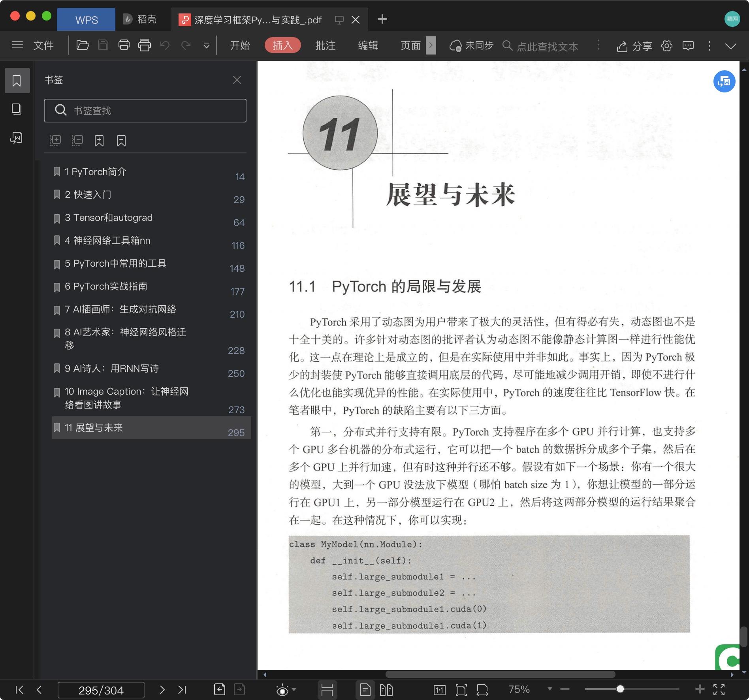
Task: Click the 书签查找 search field
Action: (145, 111)
